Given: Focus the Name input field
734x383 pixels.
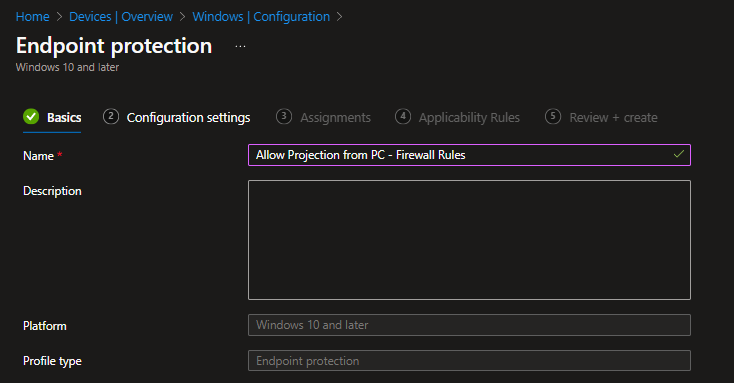Looking at the screenshot, I should (469, 155).
